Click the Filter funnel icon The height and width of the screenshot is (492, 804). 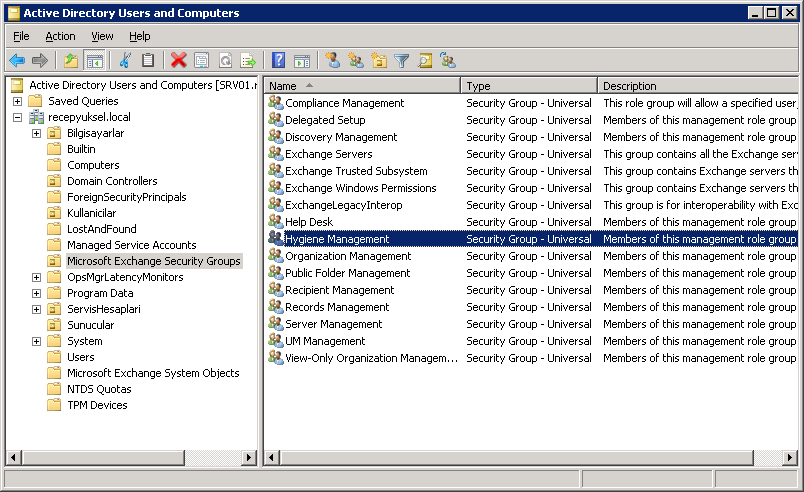[x=401, y=61]
